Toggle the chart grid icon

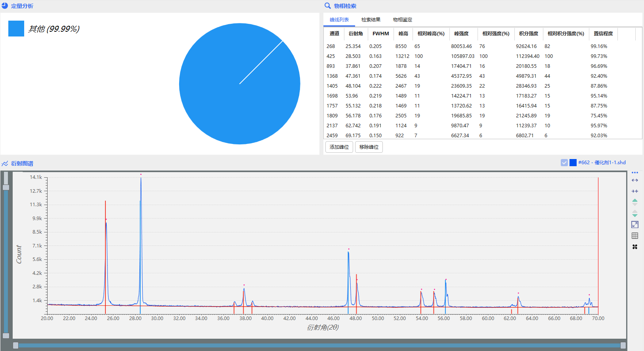coord(635,236)
